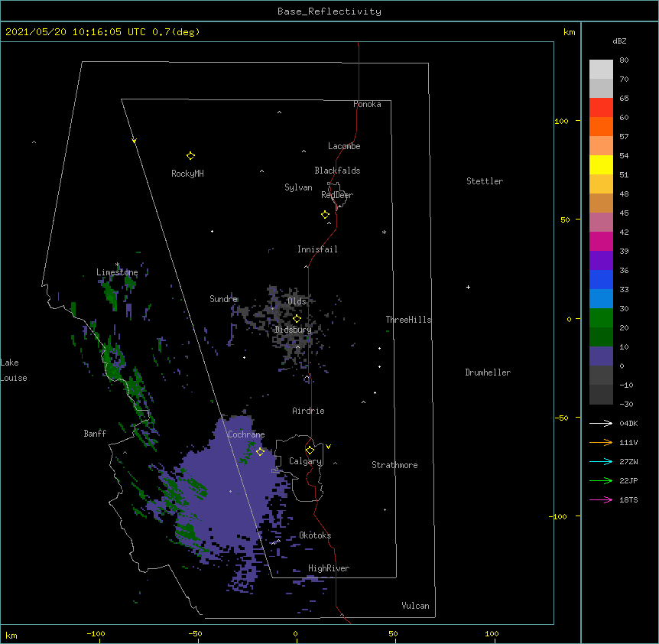Select the yellow diamond marker above RockyMH

[190, 156]
